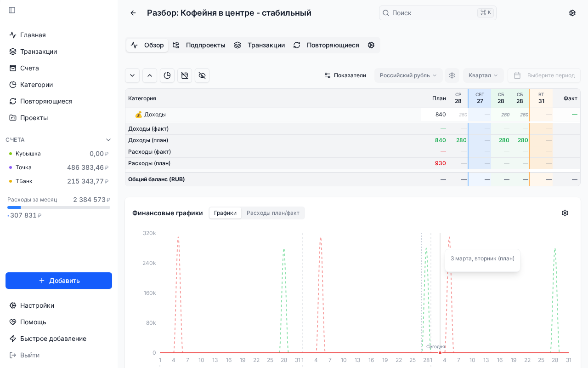Click the settings gear on Финансовые графики panel

[x=565, y=213]
